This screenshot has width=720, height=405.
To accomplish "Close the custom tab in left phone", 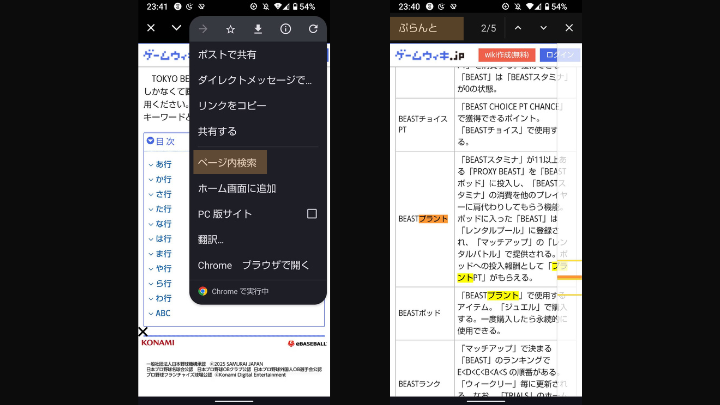I will (x=151, y=28).
